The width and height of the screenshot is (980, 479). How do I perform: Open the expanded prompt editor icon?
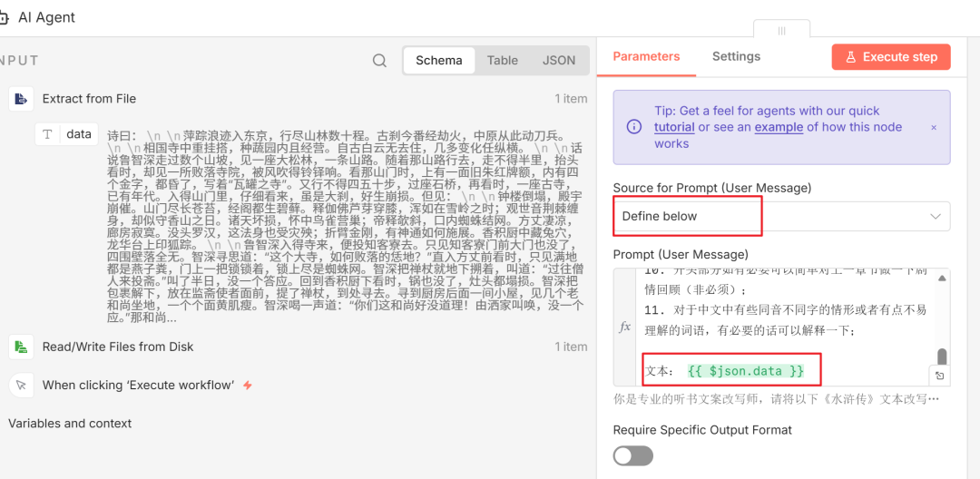pyautogui.click(x=940, y=375)
